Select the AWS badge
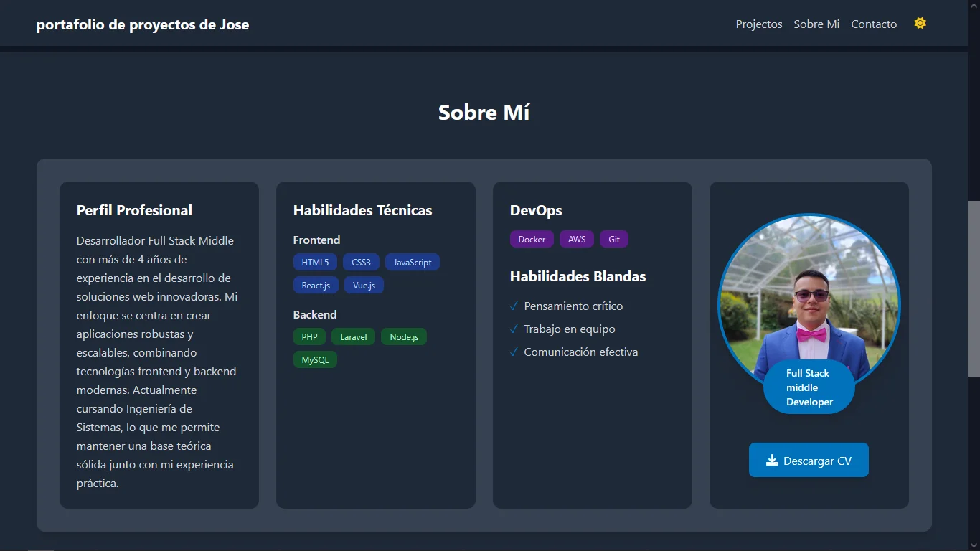 [x=576, y=239]
